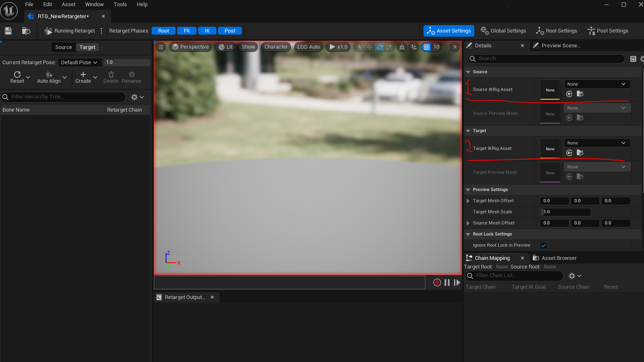This screenshot has height=362, width=644.
Task: Select the rotate gizmo tool
Action: [379, 47]
